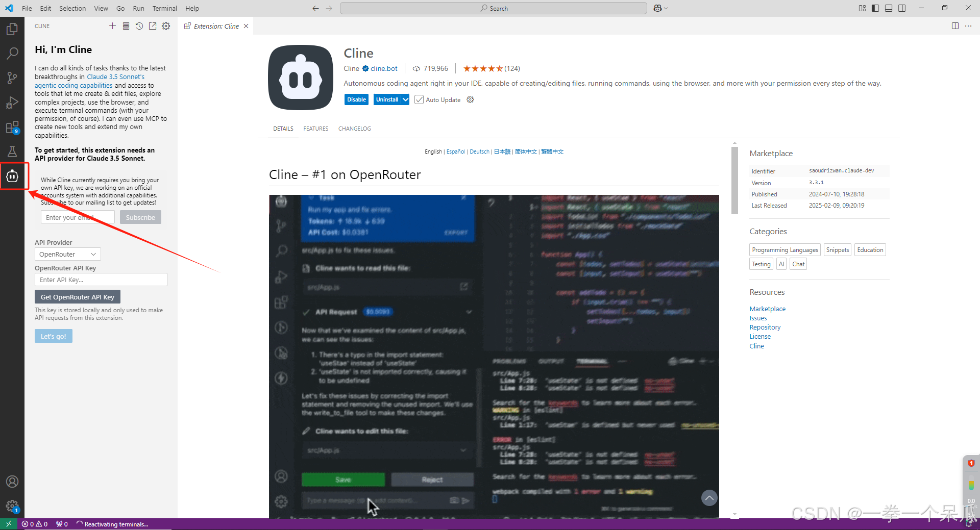This screenshot has height=530, width=980.
Task: Split editor right icon
Action: [x=955, y=26]
